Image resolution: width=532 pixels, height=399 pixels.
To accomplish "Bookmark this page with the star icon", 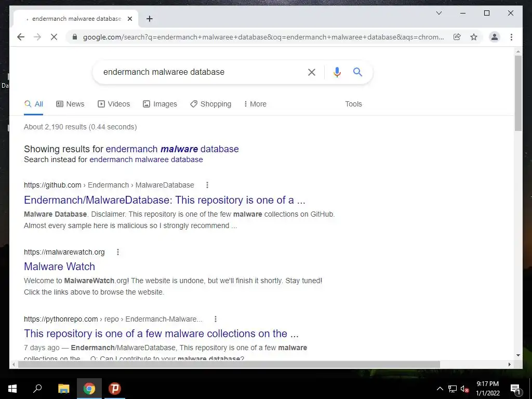I will (x=474, y=37).
